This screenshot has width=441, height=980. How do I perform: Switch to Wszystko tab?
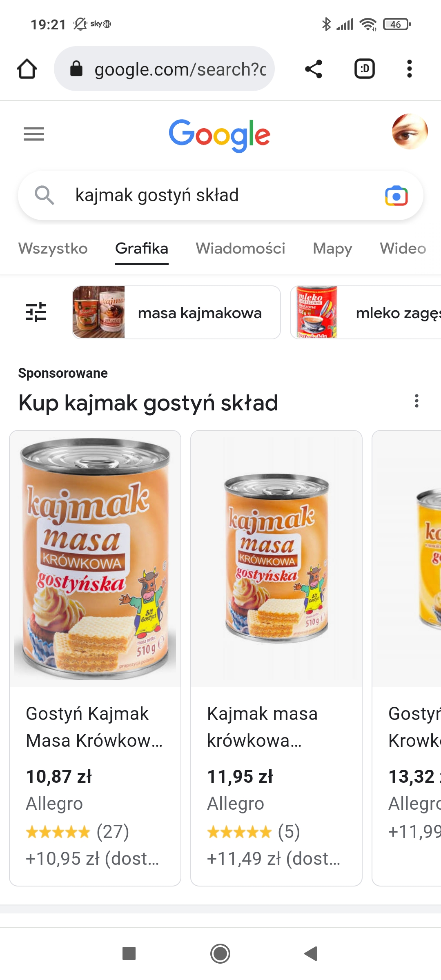53,248
